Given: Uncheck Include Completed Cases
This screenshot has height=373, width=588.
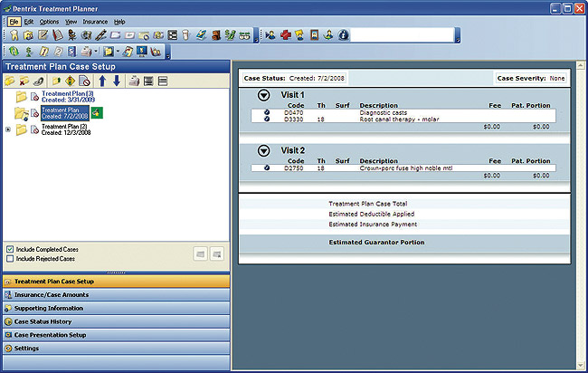Looking at the screenshot, I should 10,248.
